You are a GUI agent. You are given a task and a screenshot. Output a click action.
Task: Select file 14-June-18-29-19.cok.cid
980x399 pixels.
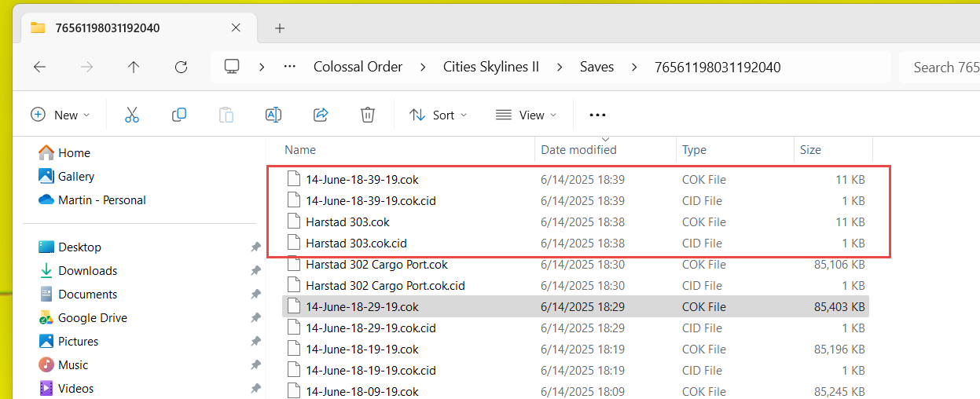coord(575,328)
